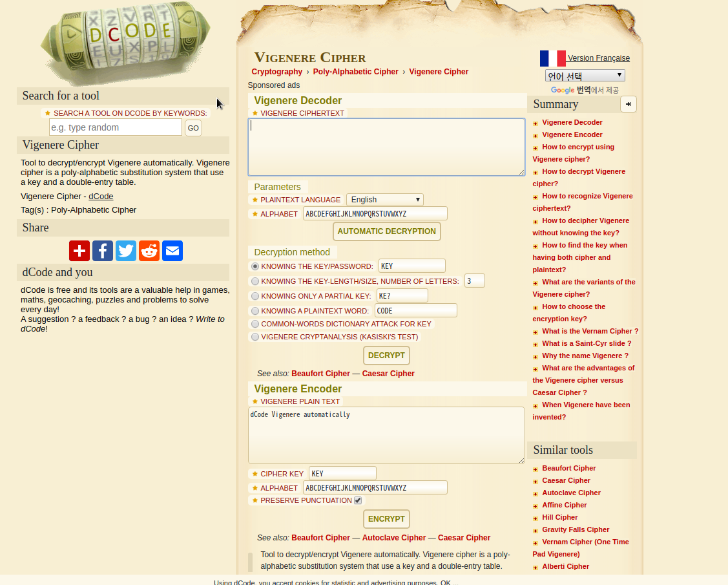Choose Vigenere cryptanalysis Kasiski's test option
This screenshot has height=585, width=728.
pyautogui.click(x=255, y=337)
